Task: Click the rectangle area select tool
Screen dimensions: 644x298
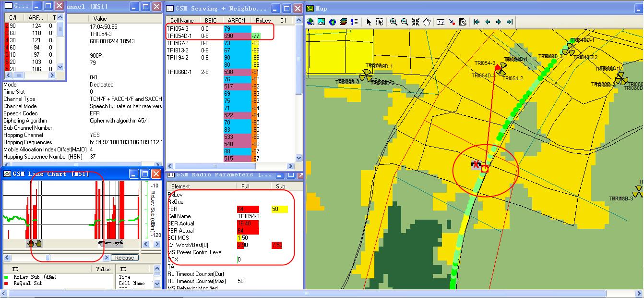Action: [x=380, y=22]
